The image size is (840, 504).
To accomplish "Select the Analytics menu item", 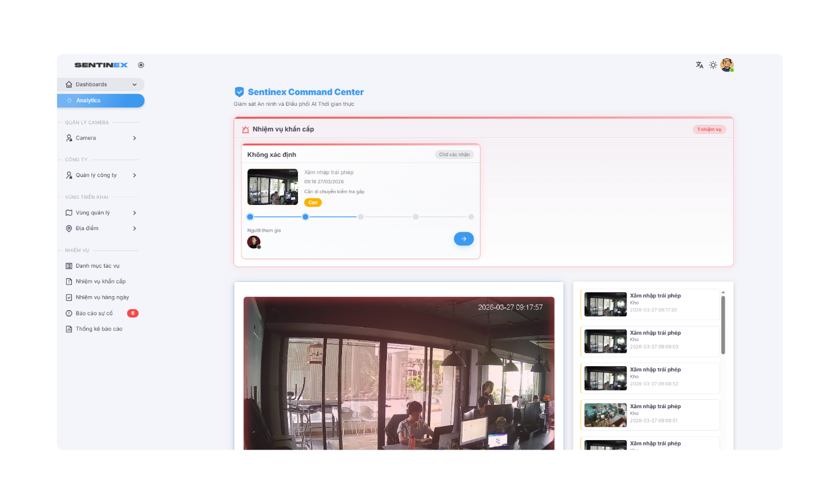I will 101,101.
